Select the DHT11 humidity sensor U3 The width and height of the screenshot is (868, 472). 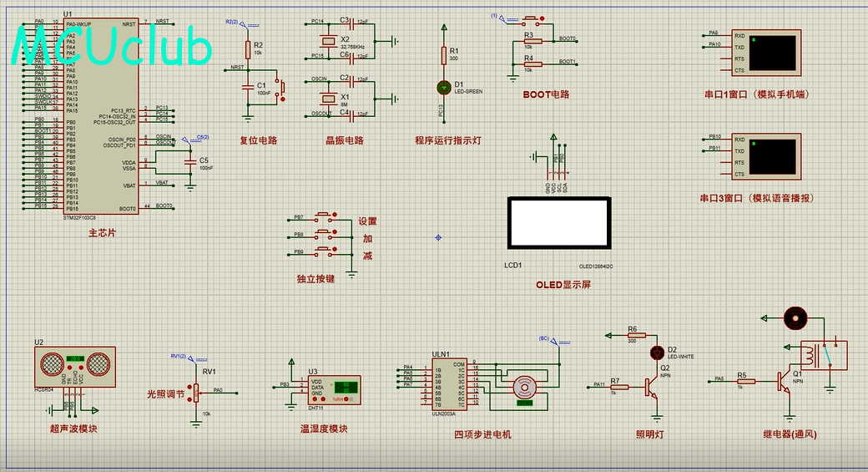tap(334, 391)
